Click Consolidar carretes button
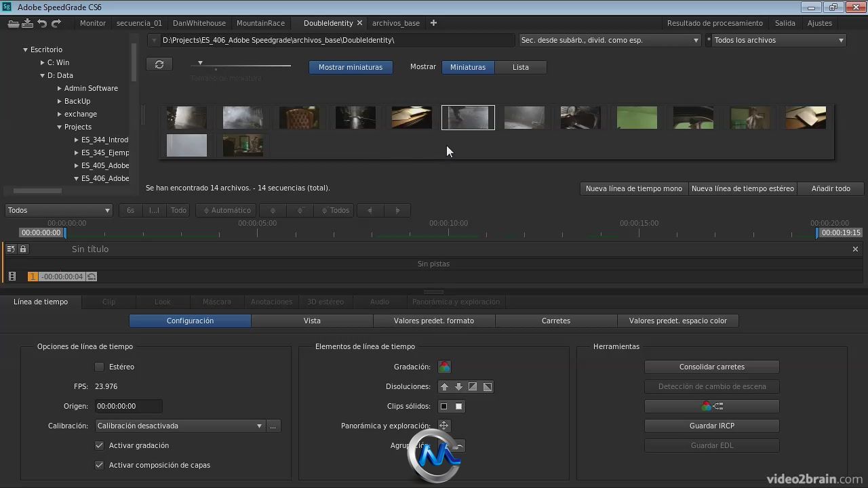 711,367
